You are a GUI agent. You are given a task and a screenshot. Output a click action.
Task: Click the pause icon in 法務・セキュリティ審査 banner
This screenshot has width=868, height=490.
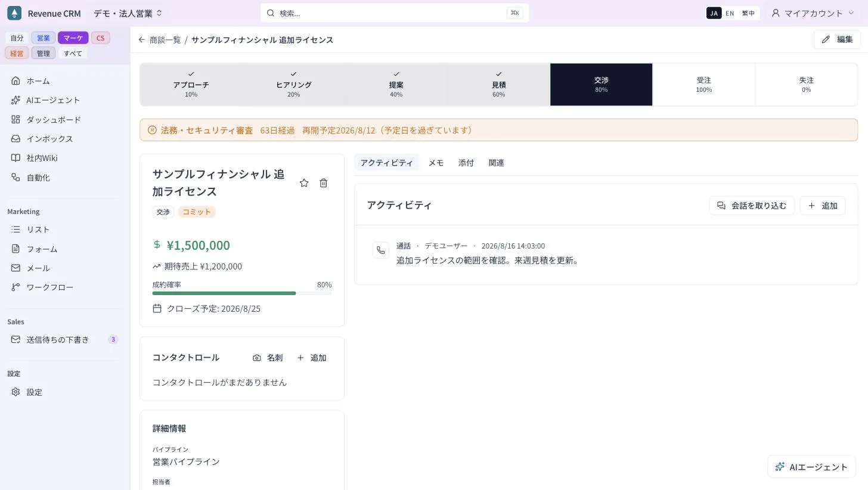click(152, 130)
